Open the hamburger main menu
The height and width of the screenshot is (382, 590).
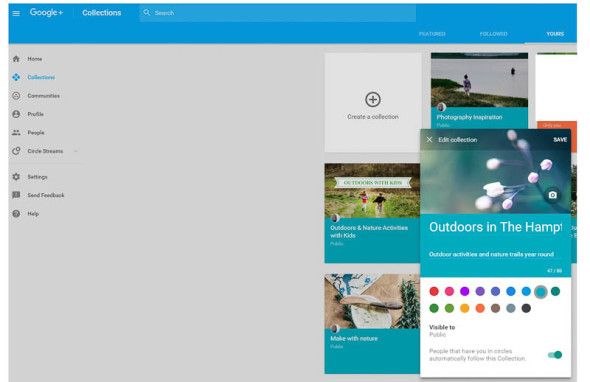(x=16, y=13)
